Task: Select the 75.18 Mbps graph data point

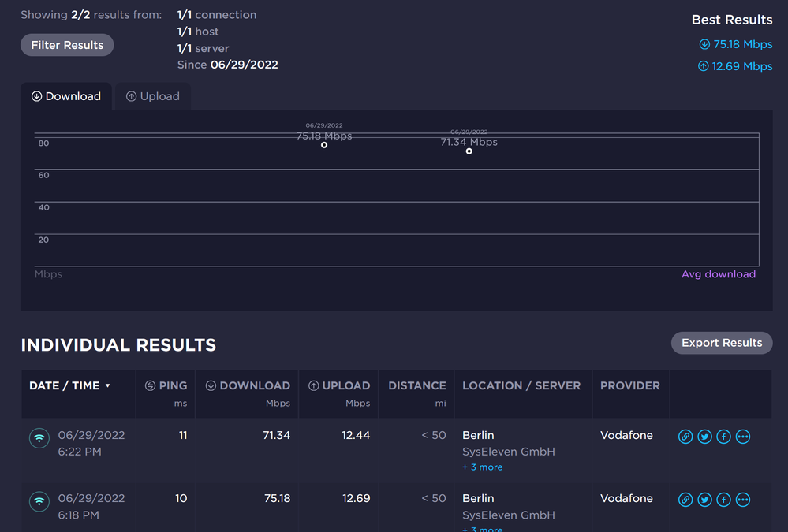Action: 324,145
